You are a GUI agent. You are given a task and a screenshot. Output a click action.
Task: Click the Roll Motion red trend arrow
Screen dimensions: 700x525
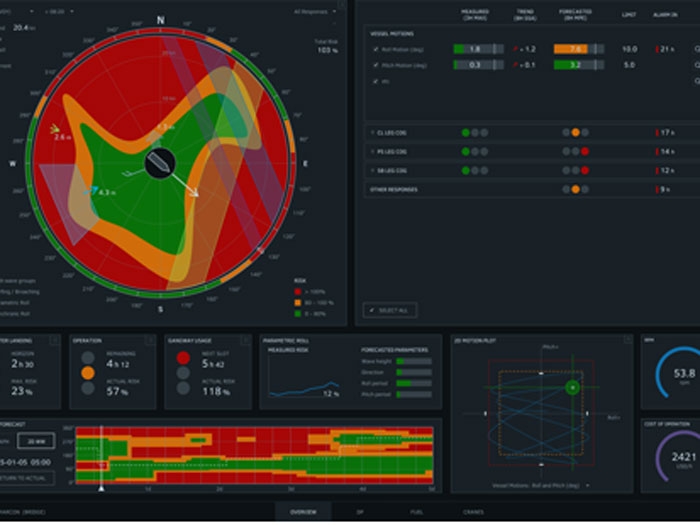pyautogui.click(x=516, y=49)
